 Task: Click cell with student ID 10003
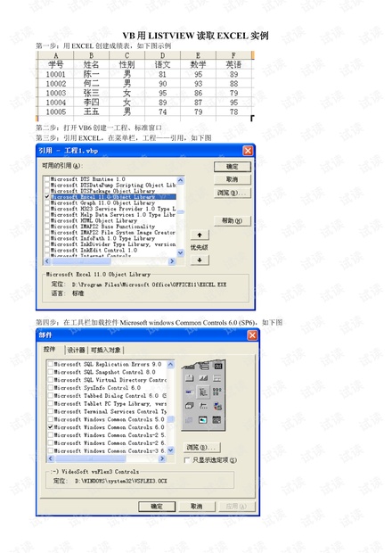point(55,93)
